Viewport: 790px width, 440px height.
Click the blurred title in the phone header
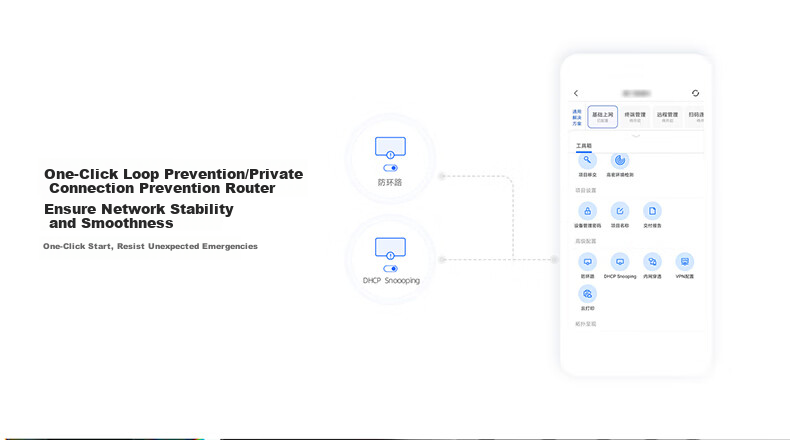636,93
